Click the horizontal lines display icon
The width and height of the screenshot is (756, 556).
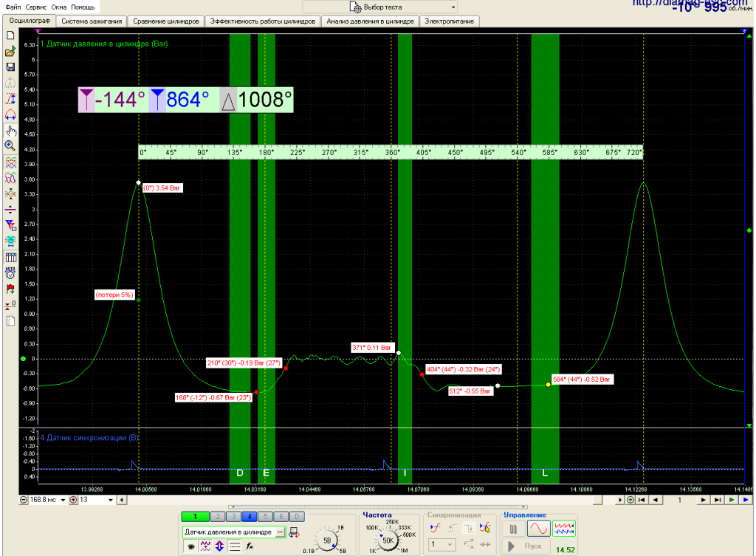click(235, 546)
